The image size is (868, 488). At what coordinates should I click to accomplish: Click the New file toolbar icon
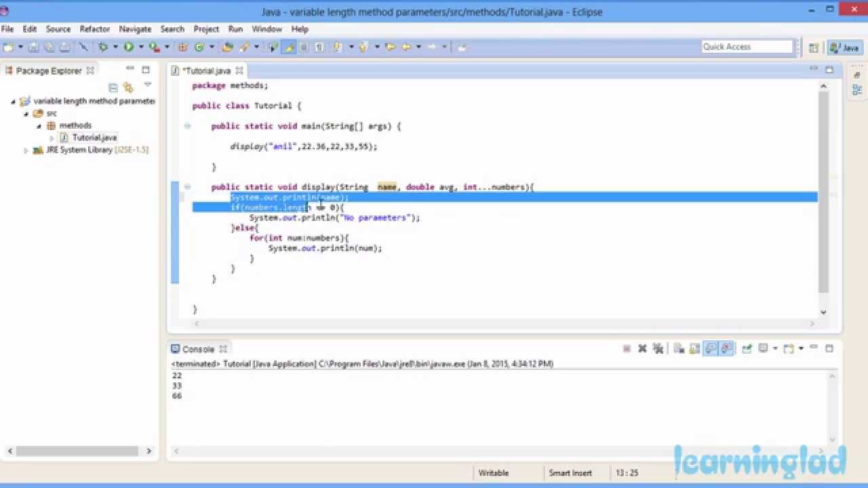tap(8, 47)
